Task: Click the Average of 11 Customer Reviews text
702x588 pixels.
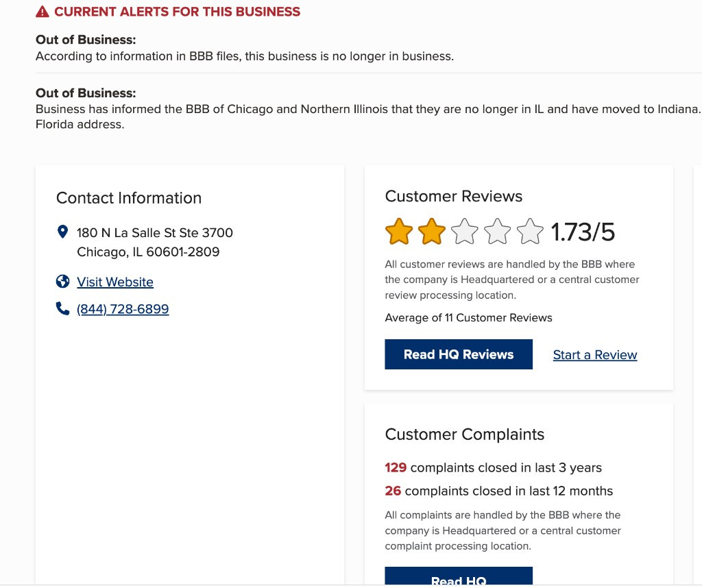Action: (468, 317)
